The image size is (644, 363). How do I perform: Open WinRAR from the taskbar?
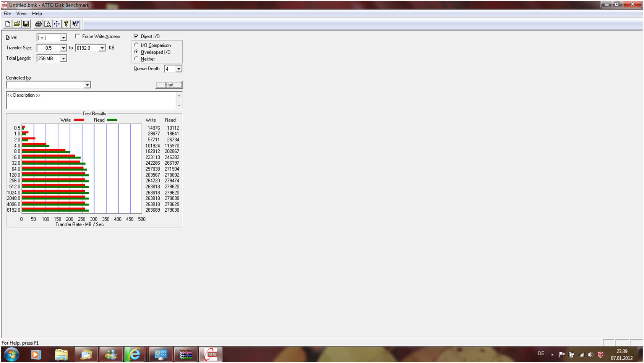186,355
